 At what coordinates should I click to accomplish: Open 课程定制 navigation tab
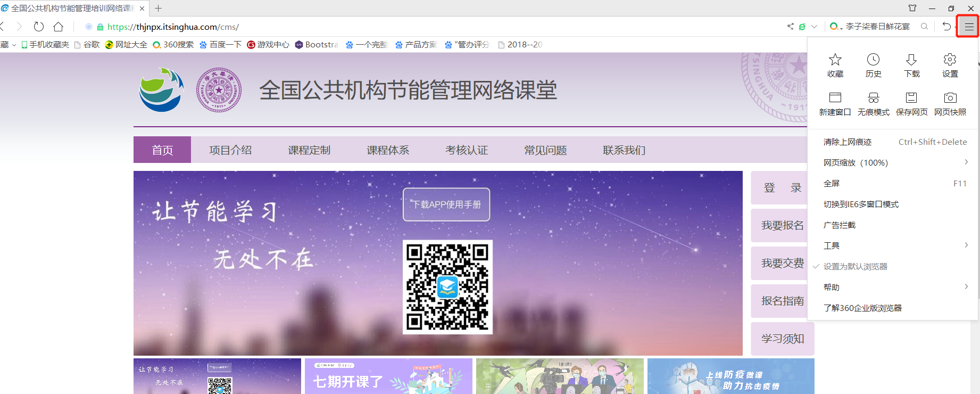tap(309, 150)
